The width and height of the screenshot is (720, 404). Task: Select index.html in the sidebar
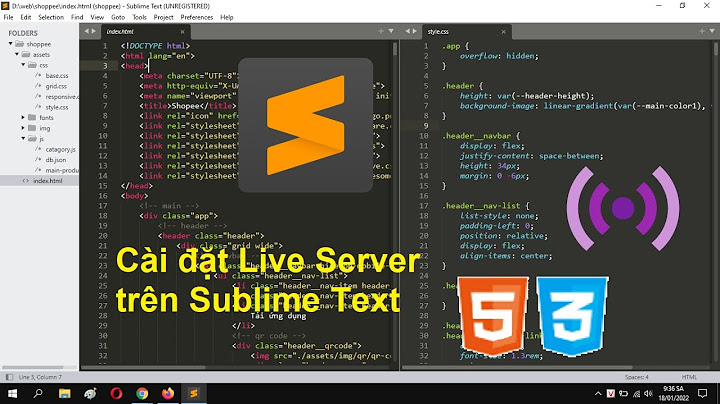[47, 181]
